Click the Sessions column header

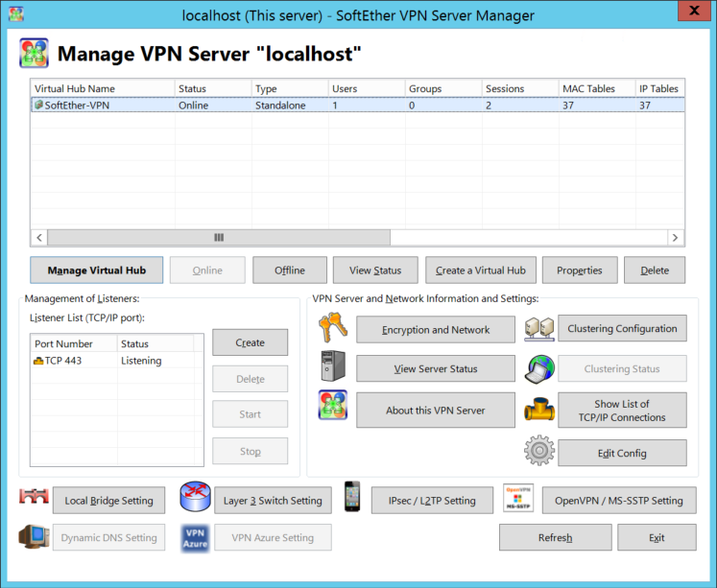(520, 88)
